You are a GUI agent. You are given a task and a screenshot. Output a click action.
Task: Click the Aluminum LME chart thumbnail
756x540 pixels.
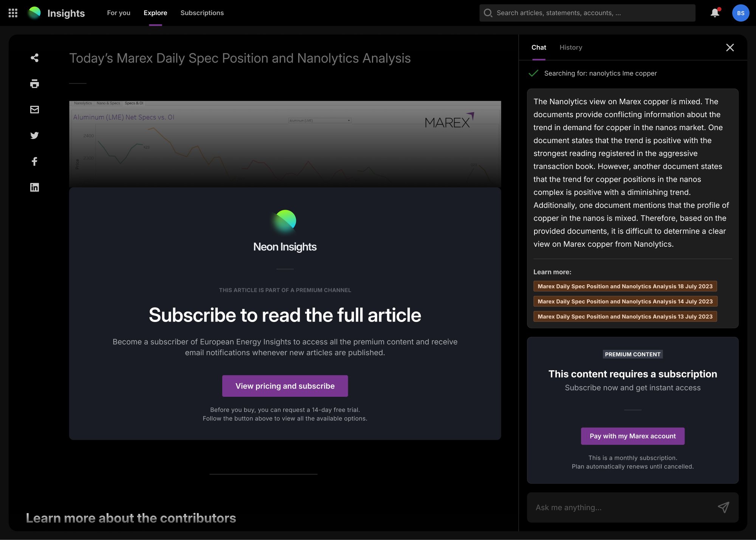tap(285, 144)
